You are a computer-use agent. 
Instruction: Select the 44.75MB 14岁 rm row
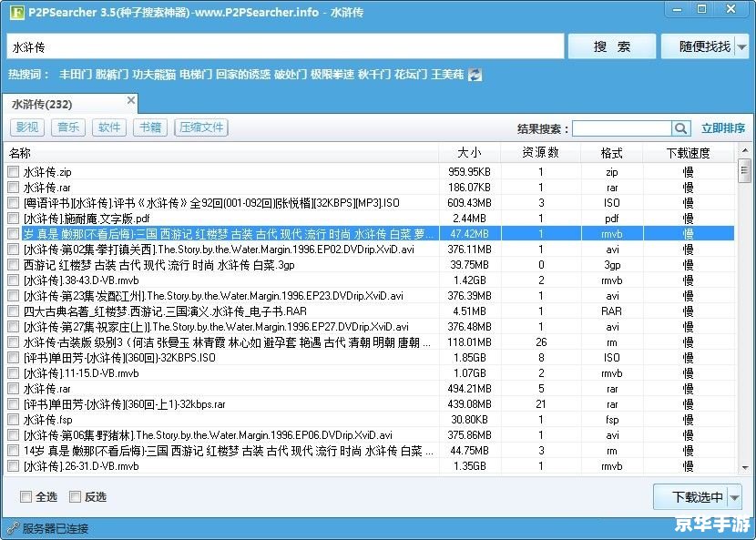(369, 451)
